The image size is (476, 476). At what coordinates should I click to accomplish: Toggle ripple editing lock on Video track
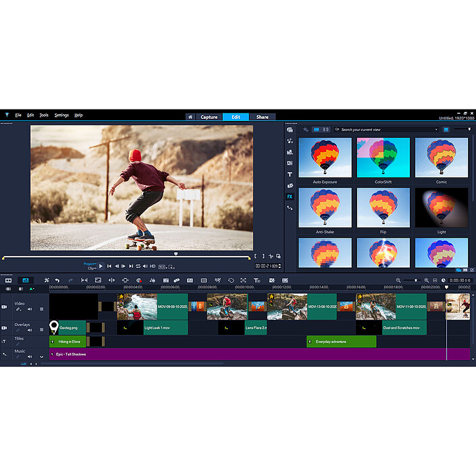click(19, 309)
